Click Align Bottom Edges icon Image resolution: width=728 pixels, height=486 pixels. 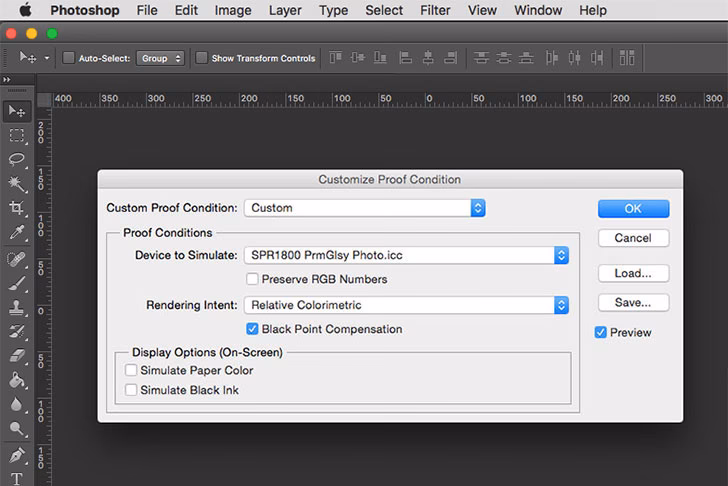pos(380,58)
